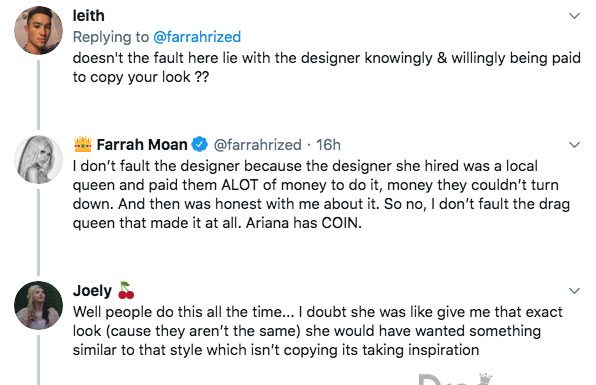596x385 pixels.
Task: Click the crown emoji before Farrah Moan
Action: (x=83, y=144)
